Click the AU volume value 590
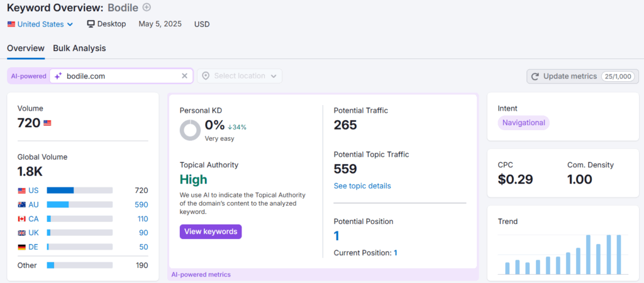The image size is (644, 283). 142,204
